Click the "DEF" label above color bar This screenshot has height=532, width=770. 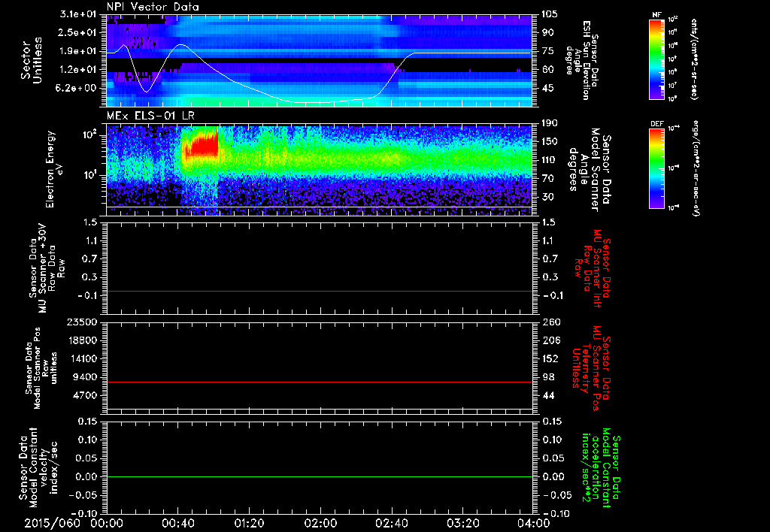(x=656, y=124)
